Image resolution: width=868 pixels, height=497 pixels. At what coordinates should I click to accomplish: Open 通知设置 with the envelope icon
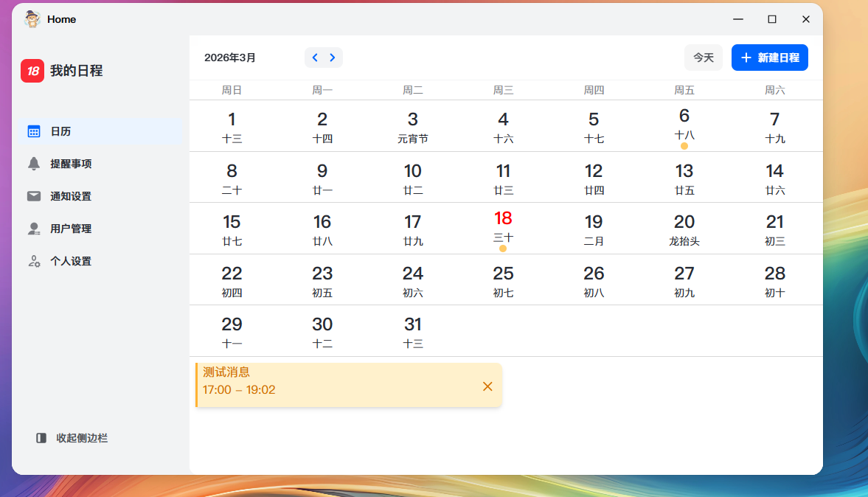pyautogui.click(x=70, y=196)
